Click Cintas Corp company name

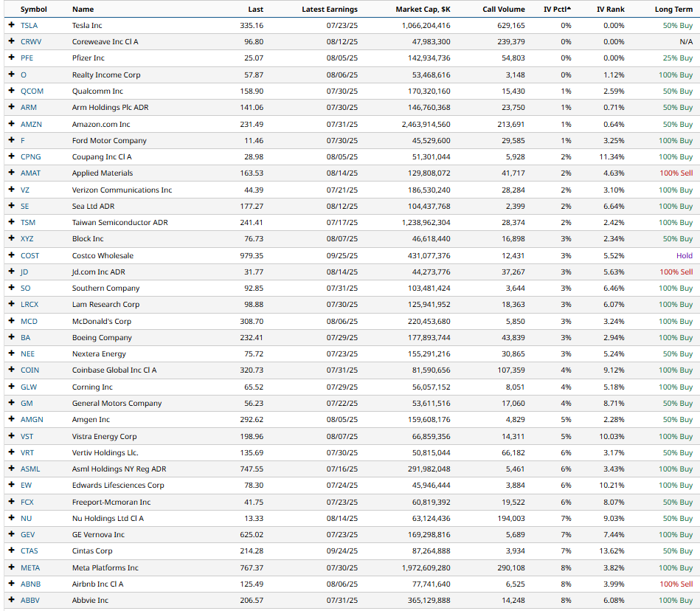coord(92,550)
